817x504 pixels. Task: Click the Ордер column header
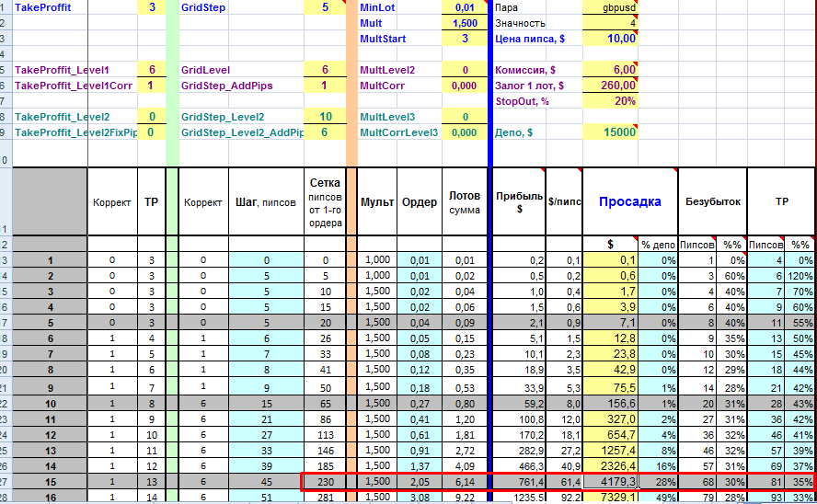point(420,202)
